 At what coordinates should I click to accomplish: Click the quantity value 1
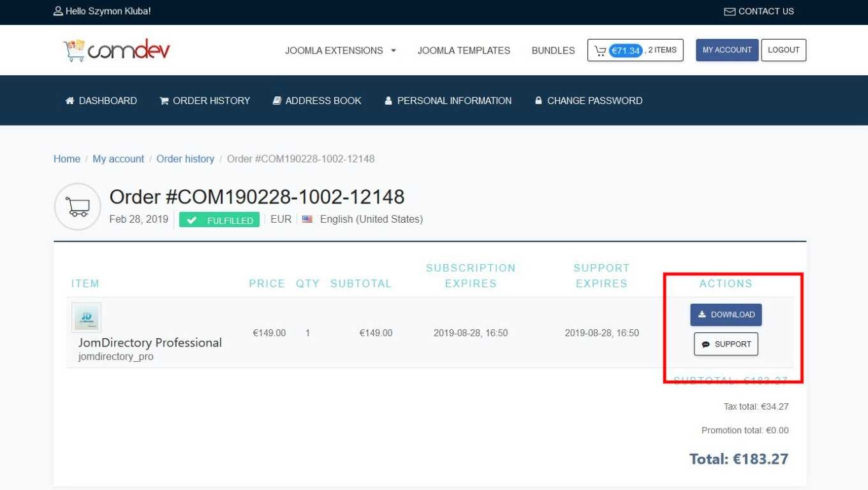coord(307,333)
